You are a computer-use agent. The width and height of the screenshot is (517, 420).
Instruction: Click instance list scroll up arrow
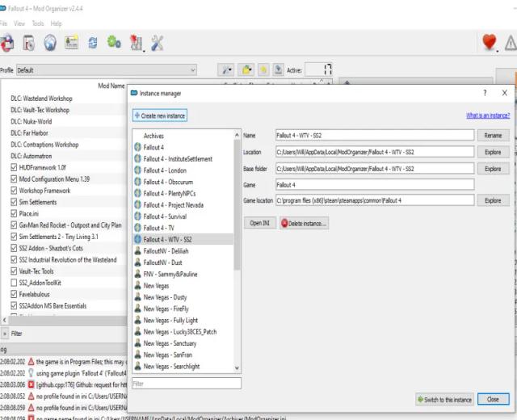tap(237, 135)
